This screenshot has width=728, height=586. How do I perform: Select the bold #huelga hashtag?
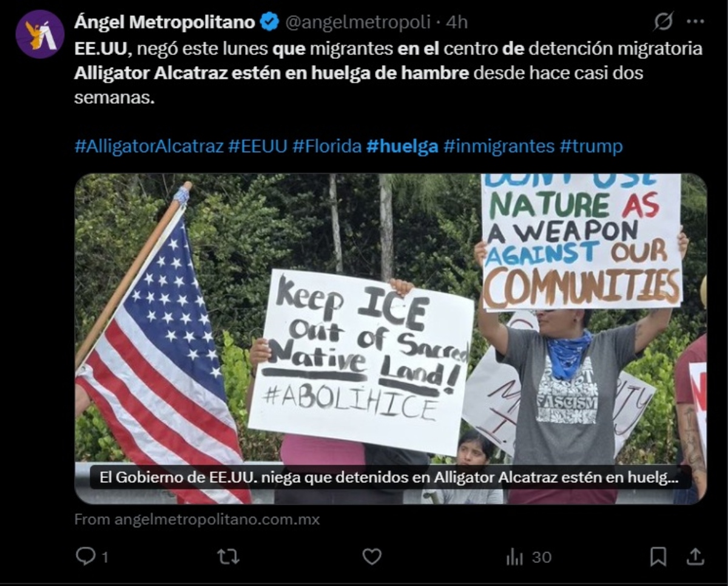point(402,147)
